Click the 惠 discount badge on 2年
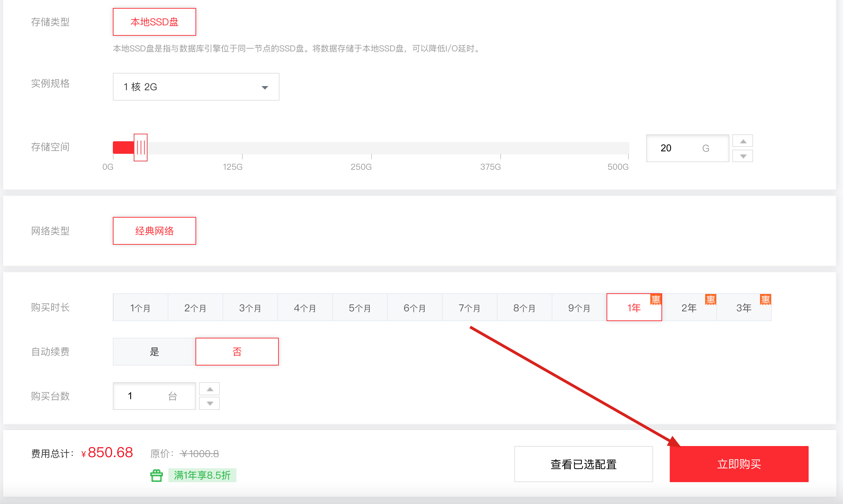The image size is (843, 504). pyautogui.click(x=711, y=300)
